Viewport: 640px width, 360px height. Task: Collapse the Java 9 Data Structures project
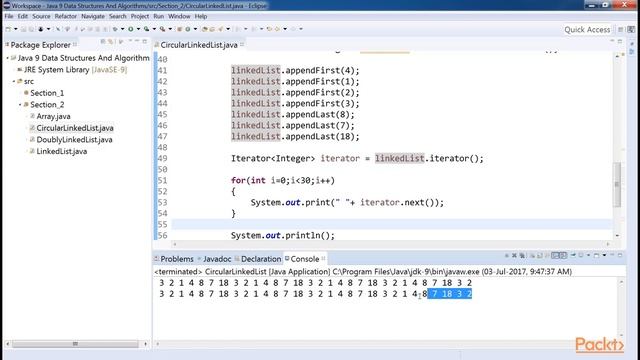pyautogui.click(x=7, y=58)
